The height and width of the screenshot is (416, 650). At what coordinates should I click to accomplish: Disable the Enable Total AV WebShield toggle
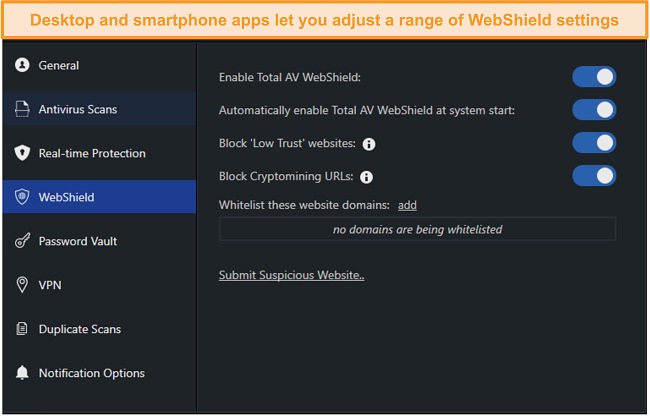coord(594,77)
